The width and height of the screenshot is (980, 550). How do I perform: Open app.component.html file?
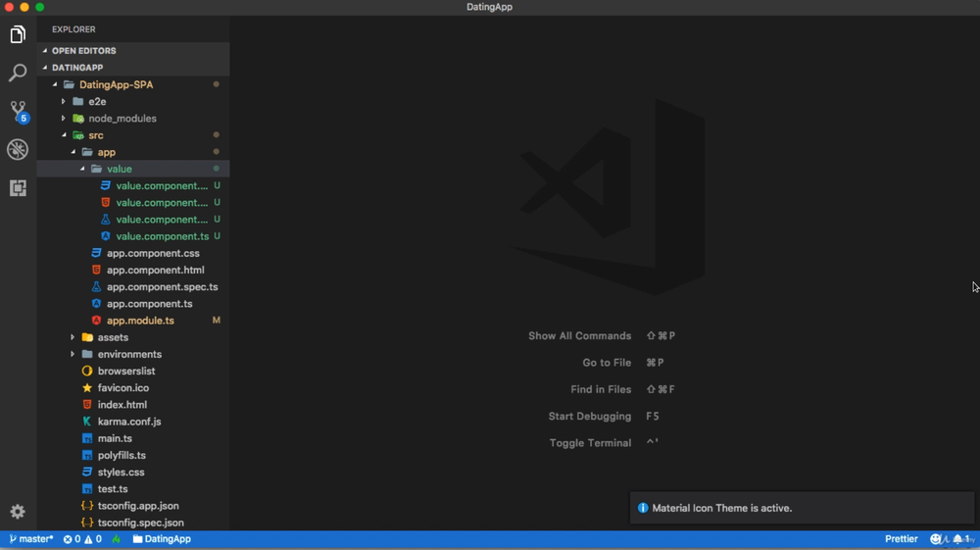[155, 270]
